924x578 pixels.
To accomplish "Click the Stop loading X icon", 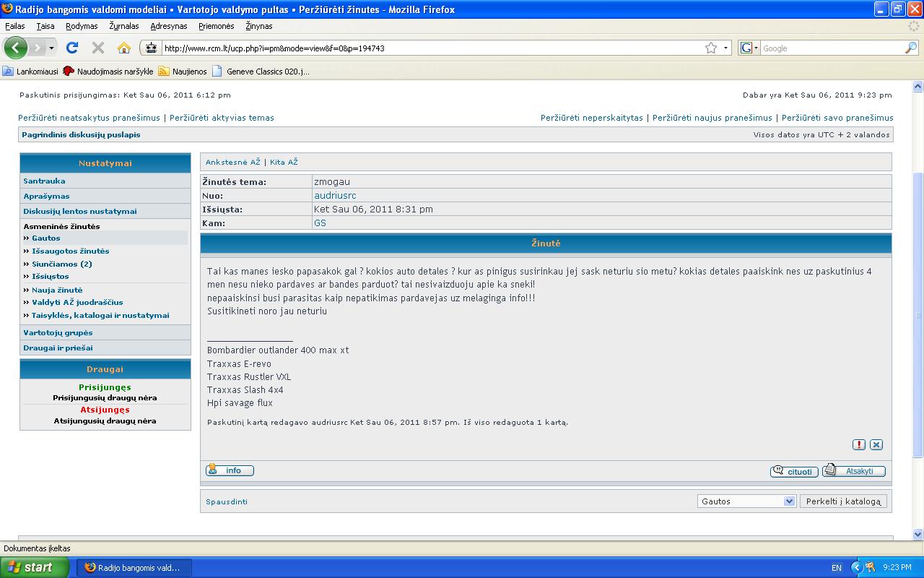I will [98, 48].
